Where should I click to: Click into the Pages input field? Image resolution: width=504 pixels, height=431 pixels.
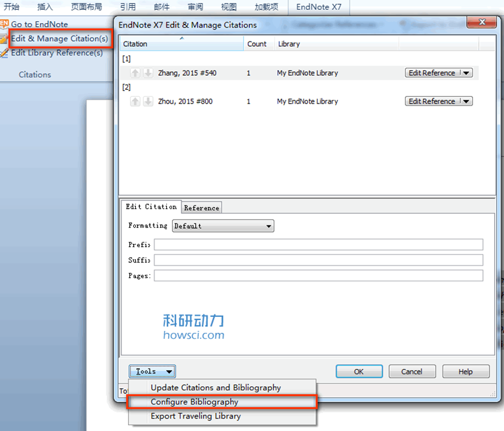(319, 275)
